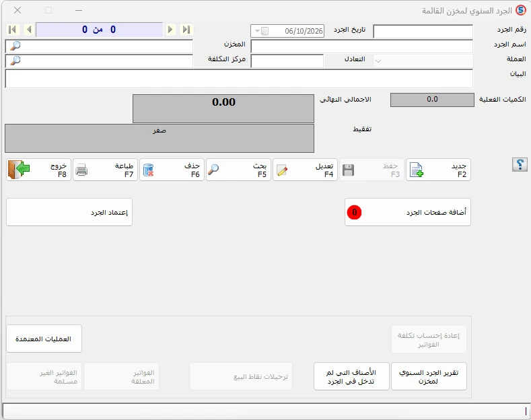Image resolution: width=531 pixels, height=420 pixels.
Task: Click the طباعة F7 print button
Action: tap(105, 170)
